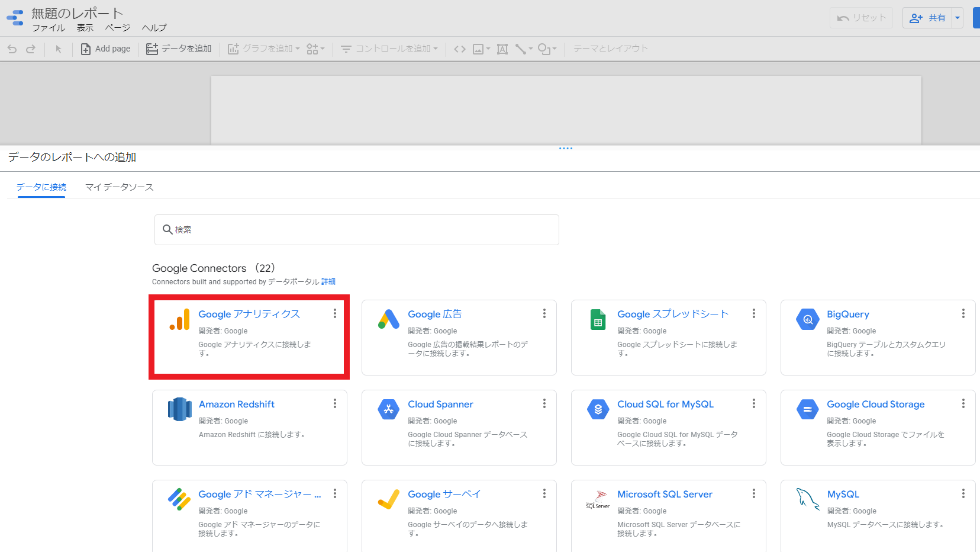Image resolution: width=980 pixels, height=552 pixels.
Task: Open the shape tool dropdown
Action: tap(547, 49)
